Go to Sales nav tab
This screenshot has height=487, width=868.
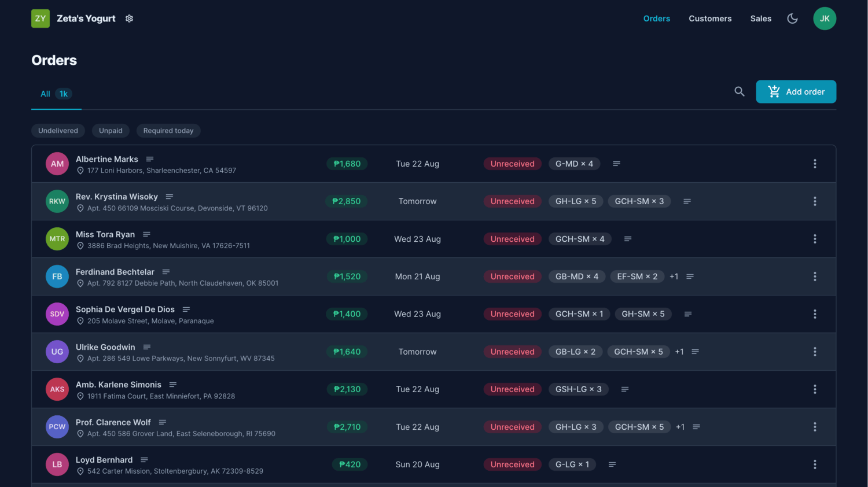point(761,19)
